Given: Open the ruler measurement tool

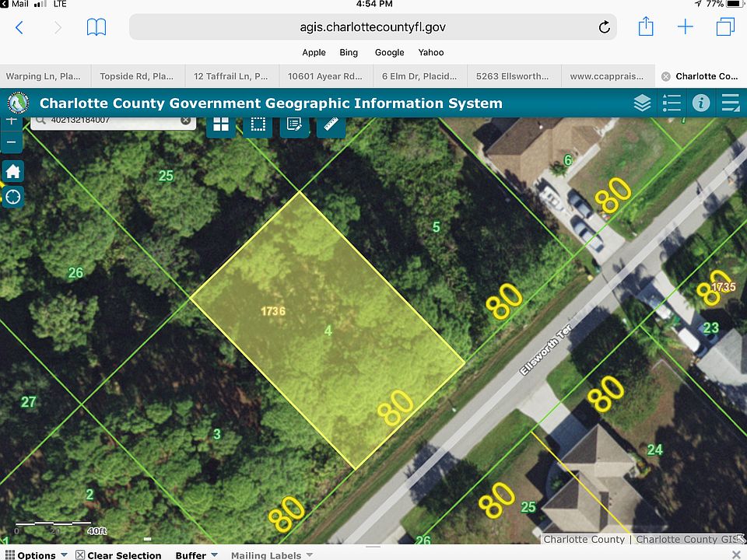Looking at the screenshot, I should coord(331,125).
